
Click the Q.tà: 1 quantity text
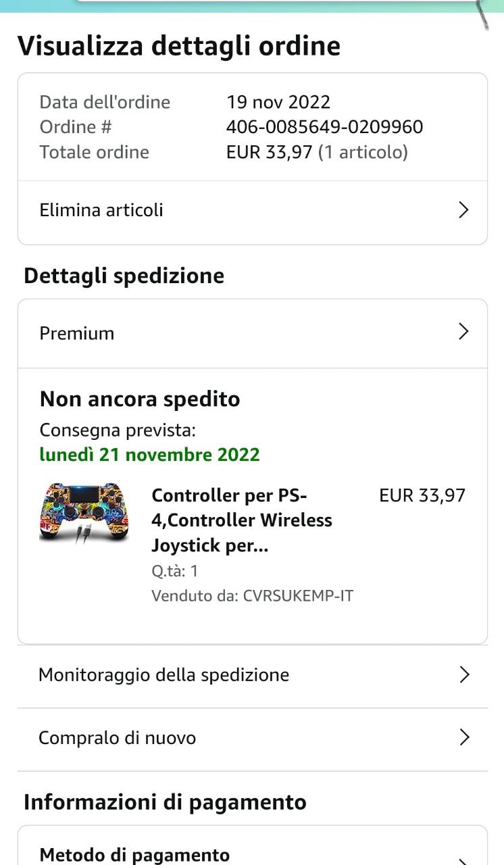tap(174, 571)
